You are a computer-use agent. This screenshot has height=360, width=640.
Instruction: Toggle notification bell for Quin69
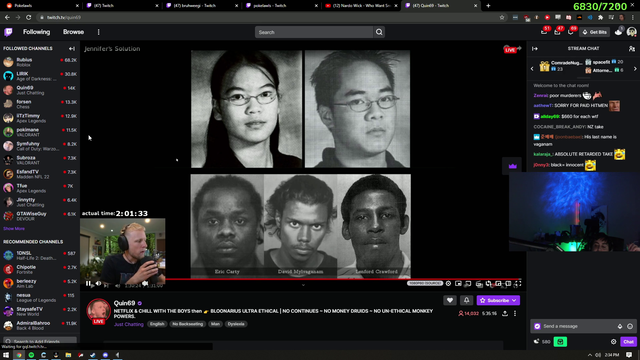(467, 300)
